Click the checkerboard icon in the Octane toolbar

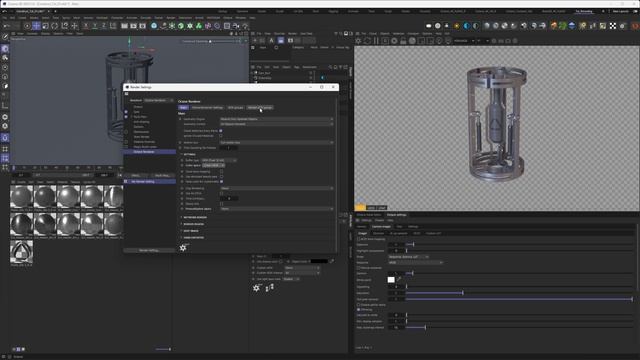coord(613,26)
